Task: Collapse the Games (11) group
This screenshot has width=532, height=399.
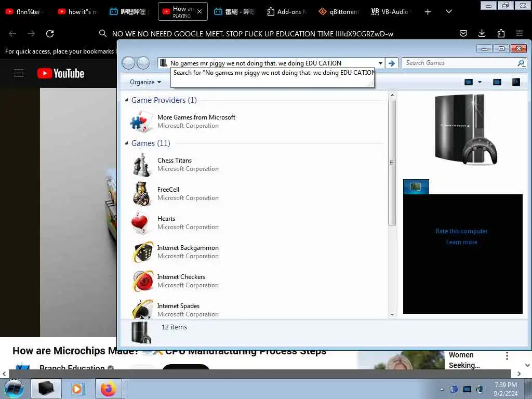Action: tap(127, 143)
